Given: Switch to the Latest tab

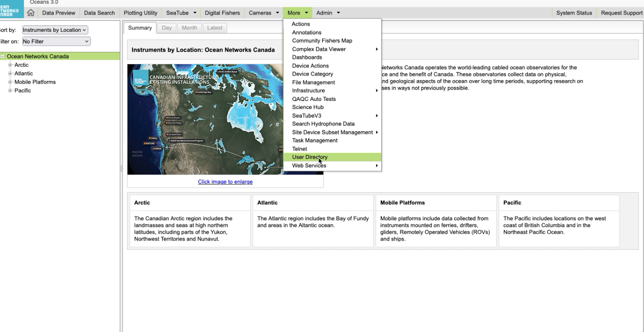Looking at the screenshot, I should (215, 28).
